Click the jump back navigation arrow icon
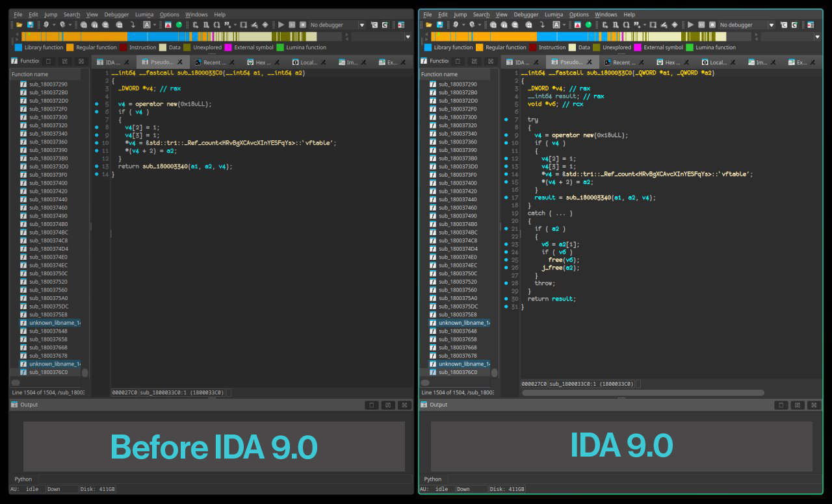 (47, 25)
